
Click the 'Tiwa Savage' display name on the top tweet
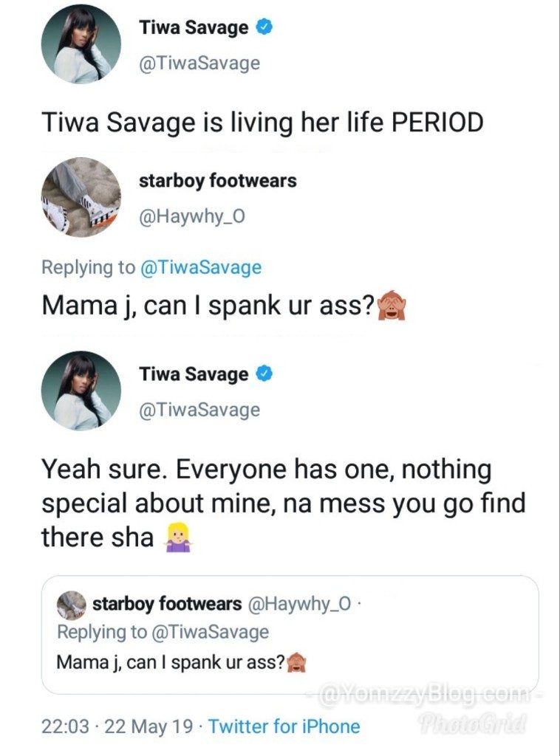(194, 28)
